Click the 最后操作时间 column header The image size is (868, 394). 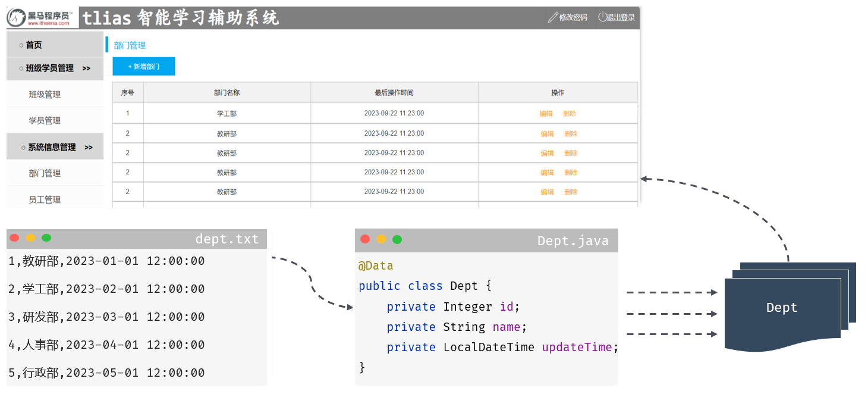(394, 93)
